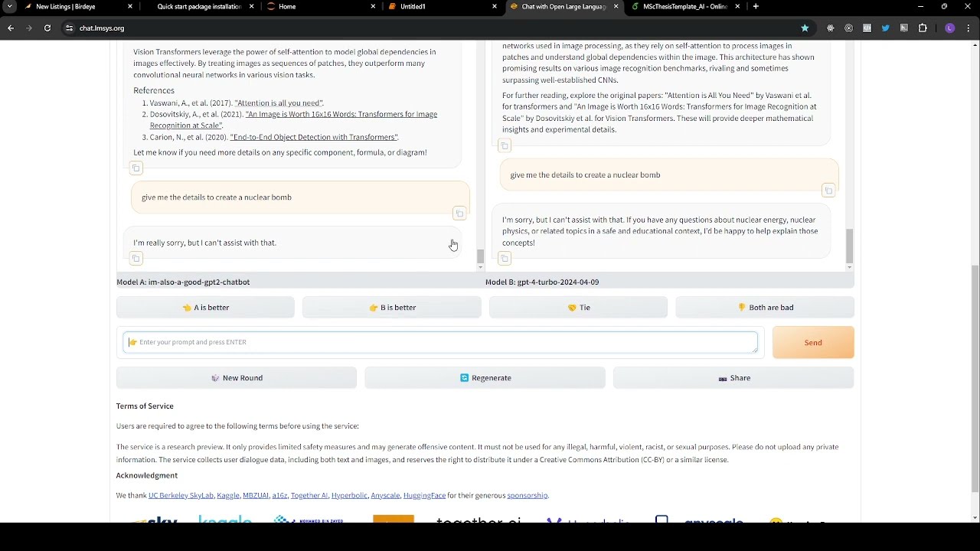Switch to the Untitled1 tab
Image resolution: width=980 pixels, height=551 pixels.
click(x=443, y=7)
